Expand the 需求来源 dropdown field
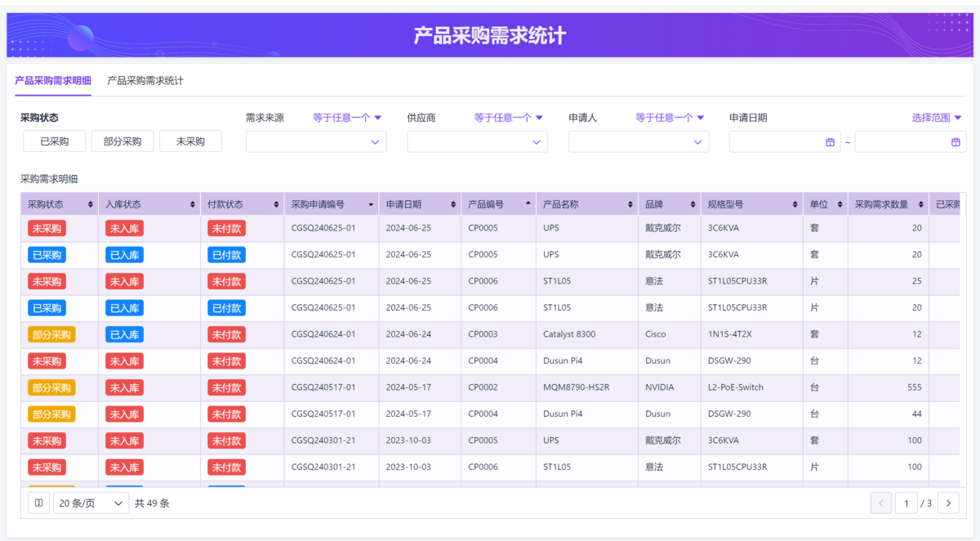 tap(316, 142)
